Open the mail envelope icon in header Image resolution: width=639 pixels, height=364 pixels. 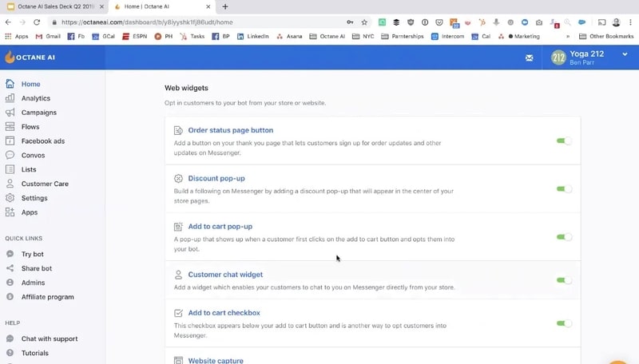(529, 57)
